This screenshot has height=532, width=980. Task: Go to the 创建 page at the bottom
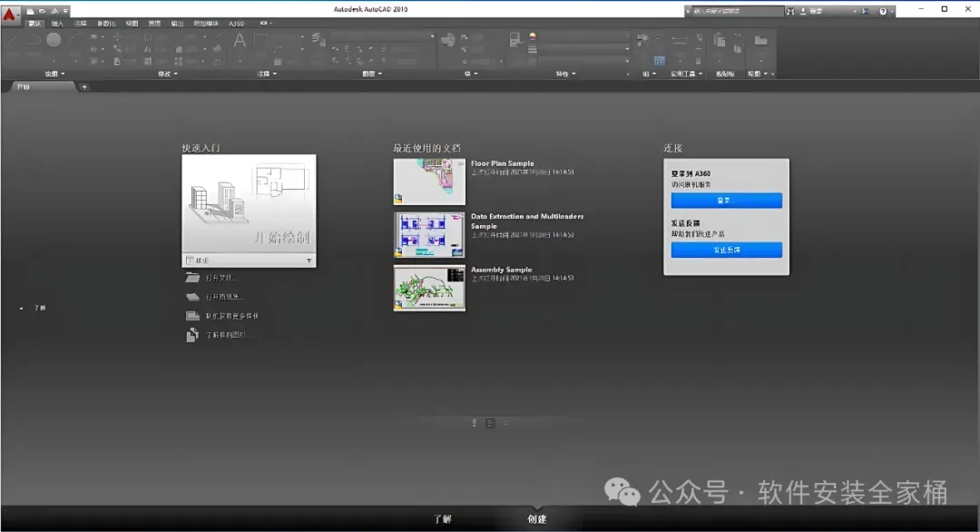click(x=536, y=519)
